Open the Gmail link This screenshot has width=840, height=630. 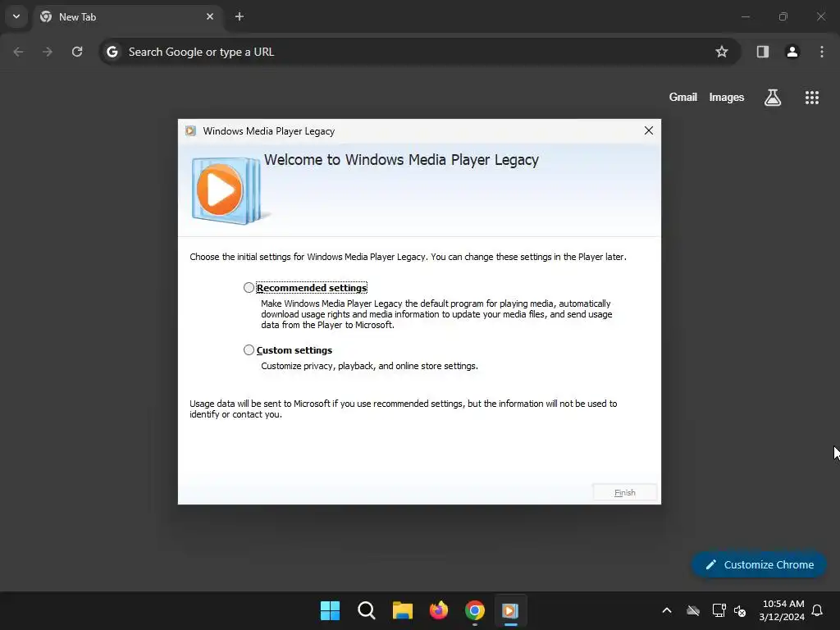(x=682, y=97)
